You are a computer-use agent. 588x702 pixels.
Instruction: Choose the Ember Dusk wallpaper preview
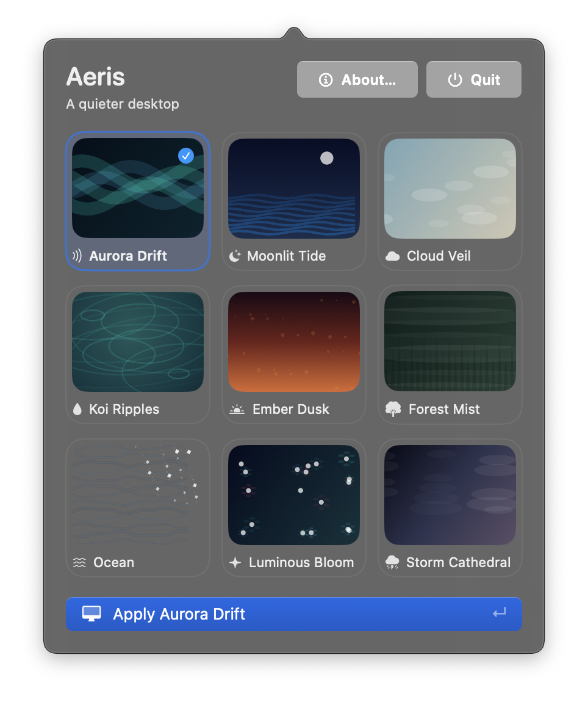(294, 342)
